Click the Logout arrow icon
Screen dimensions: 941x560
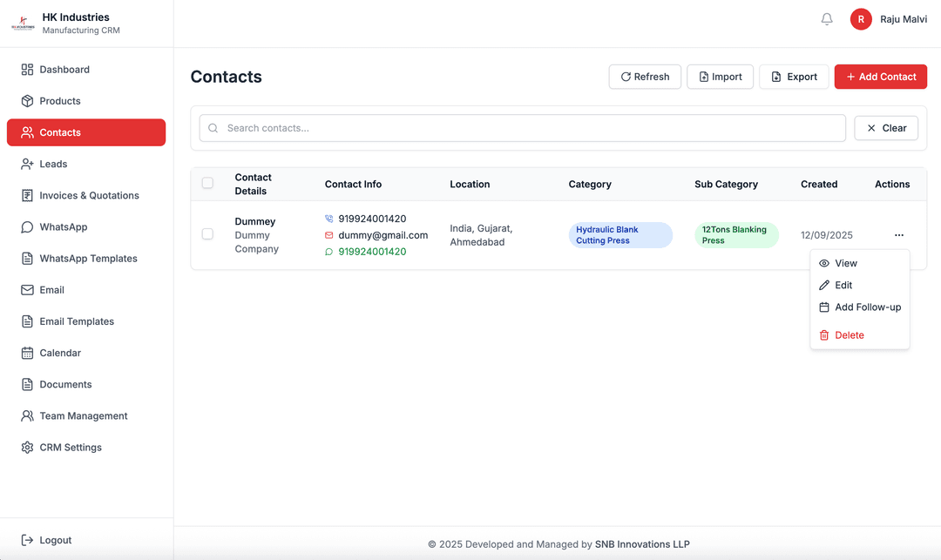point(27,540)
